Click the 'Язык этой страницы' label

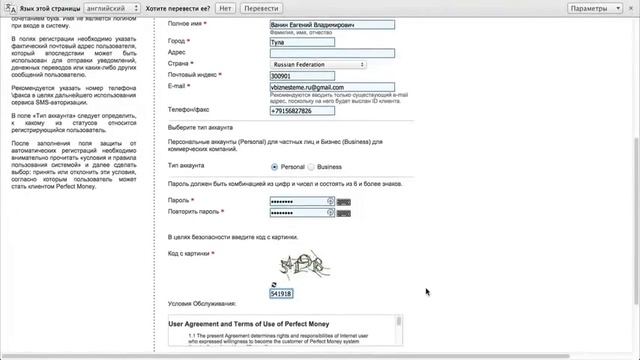[50, 8]
